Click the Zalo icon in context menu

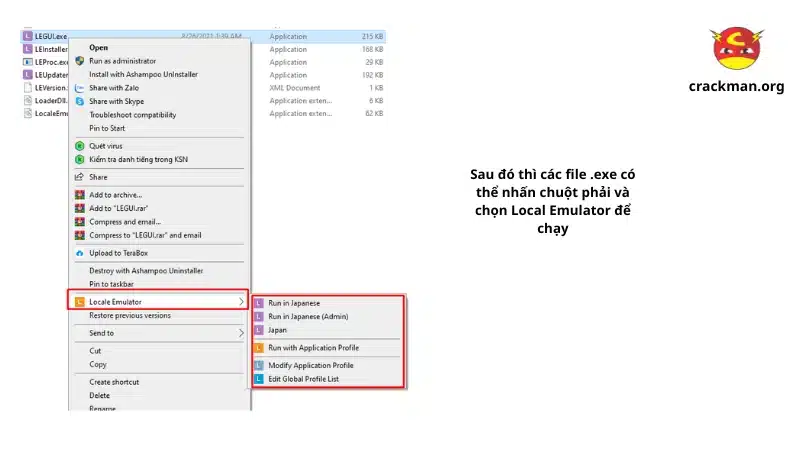(x=80, y=88)
